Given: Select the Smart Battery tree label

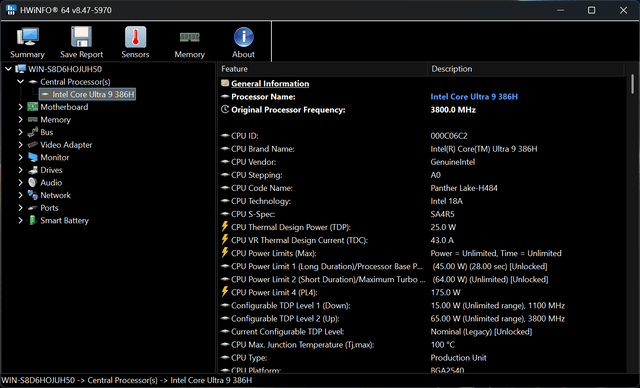Looking at the screenshot, I should [x=64, y=220].
